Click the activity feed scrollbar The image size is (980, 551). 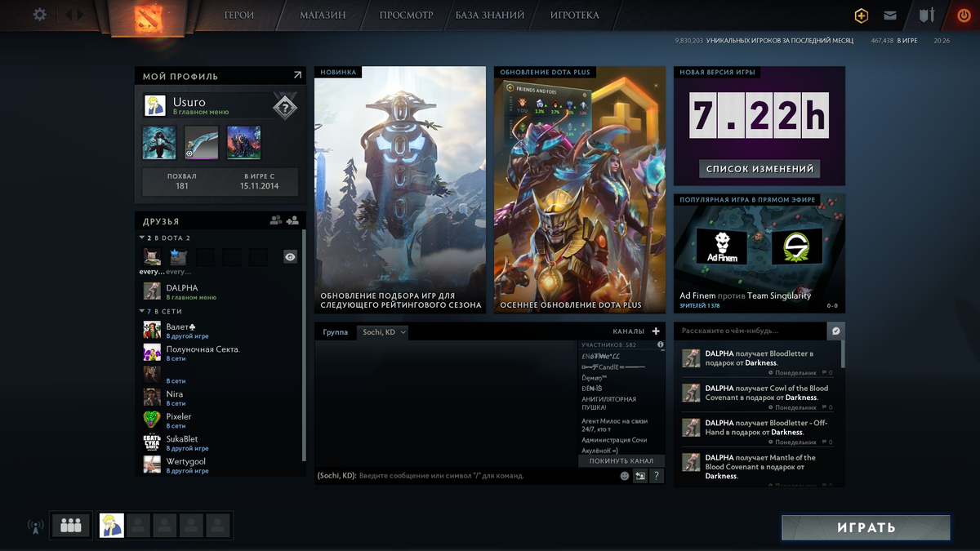click(843, 353)
